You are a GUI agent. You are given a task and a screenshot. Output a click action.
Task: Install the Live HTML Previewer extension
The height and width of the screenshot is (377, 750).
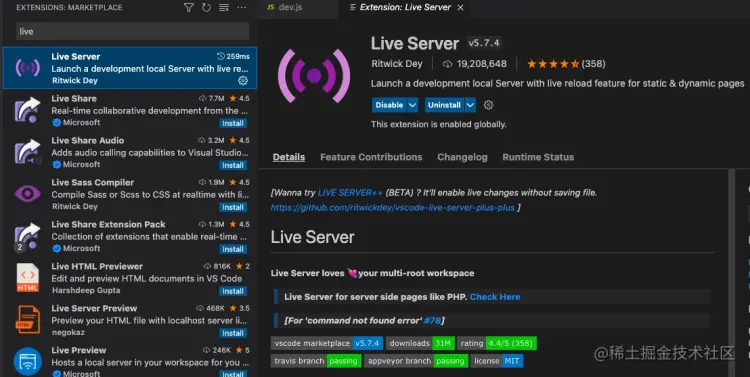click(x=233, y=291)
